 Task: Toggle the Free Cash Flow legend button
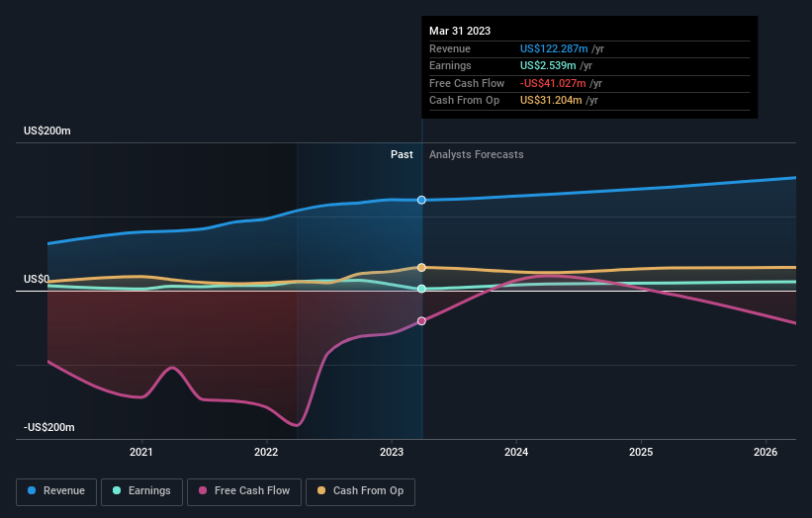(244, 491)
